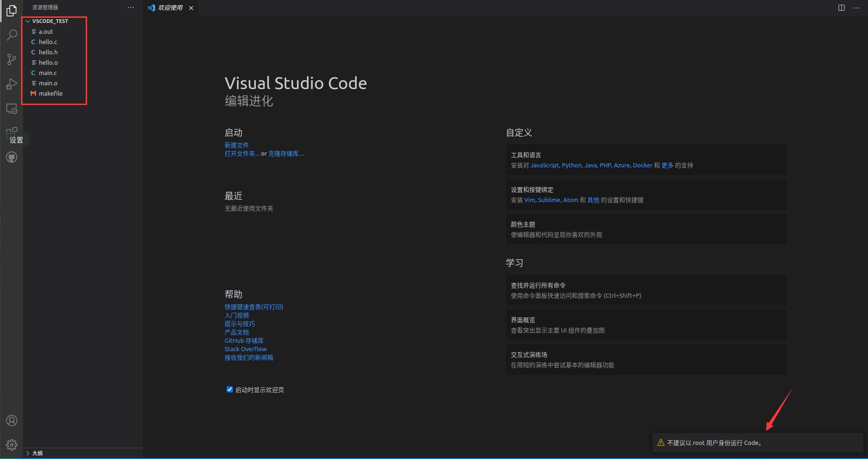This screenshot has width=868, height=459.
Task: Click the C icon beside hello.c
Action: (x=33, y=42)
